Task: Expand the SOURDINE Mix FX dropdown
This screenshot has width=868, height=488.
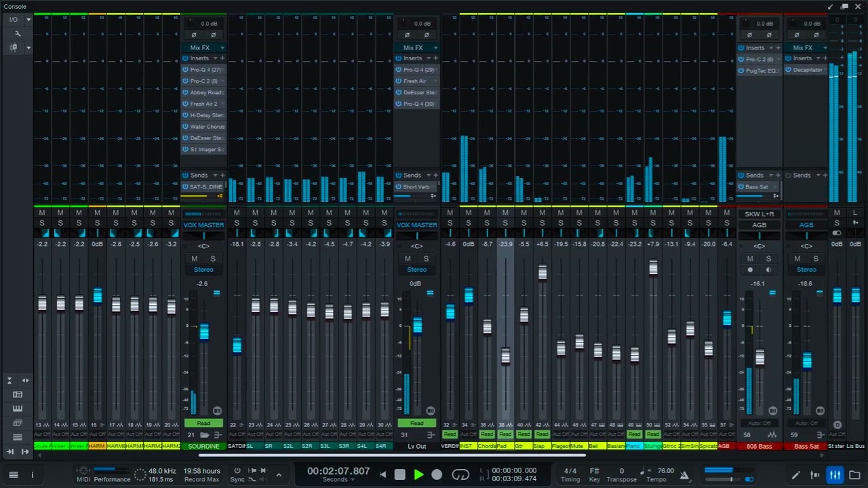Action: (222, 48)
